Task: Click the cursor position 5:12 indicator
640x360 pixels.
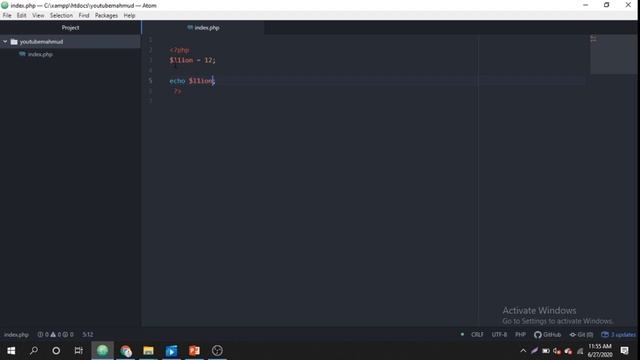Action: pos(88,335)
